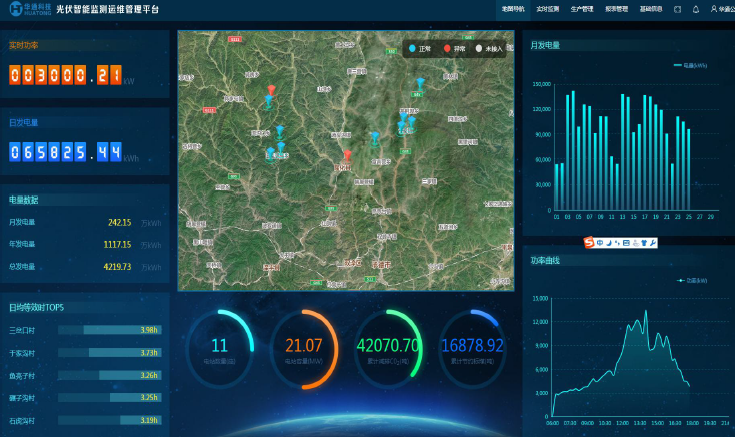
Task: Toggle the 未接入 (not connected) map legend filter
Action: pos(488,48)
